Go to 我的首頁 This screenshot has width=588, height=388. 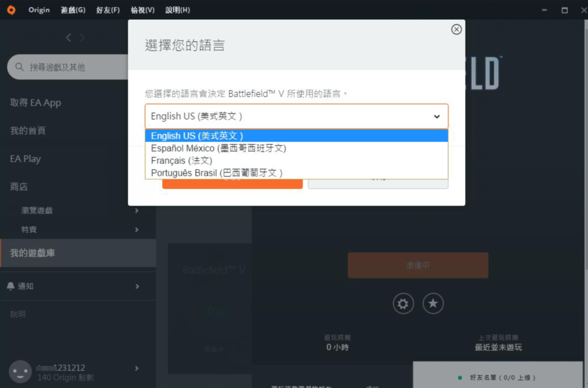[28, 130]
